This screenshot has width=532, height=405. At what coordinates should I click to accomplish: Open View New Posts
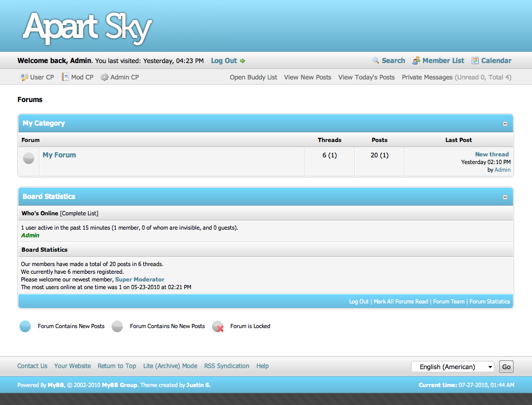[x=307, y=77]
